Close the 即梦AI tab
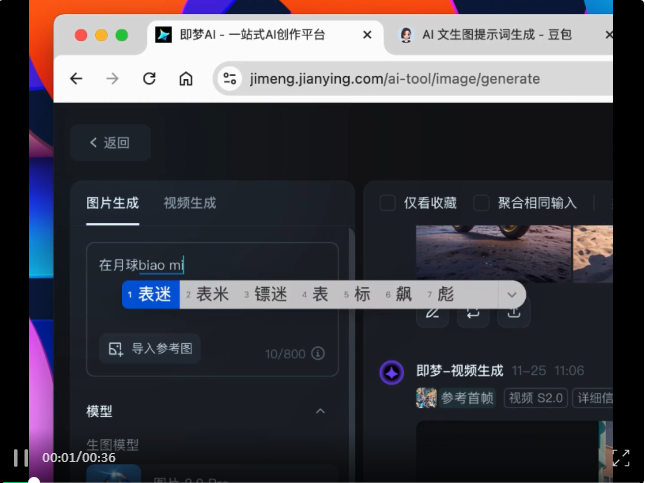Screen dimensions: 645x483 (367, 35)
